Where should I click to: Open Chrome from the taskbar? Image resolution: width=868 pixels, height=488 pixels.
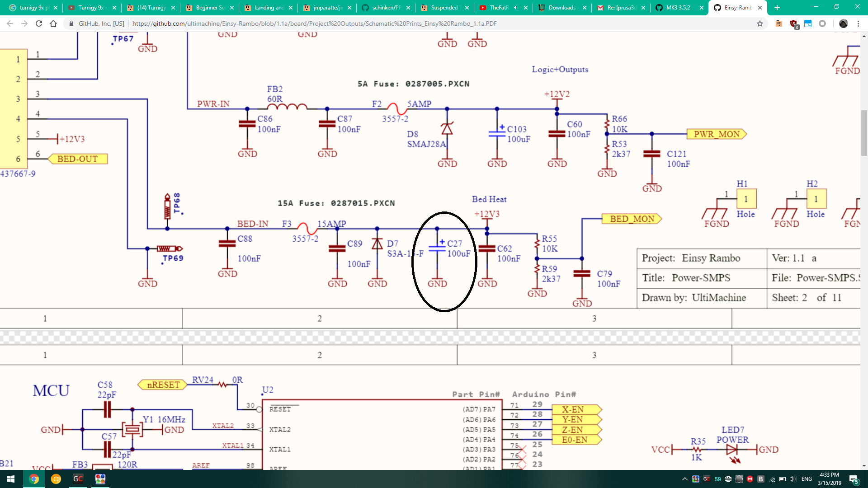[34, 479]
